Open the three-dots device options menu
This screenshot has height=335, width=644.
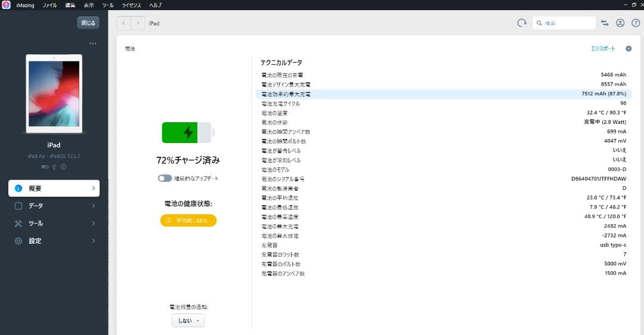93,43
